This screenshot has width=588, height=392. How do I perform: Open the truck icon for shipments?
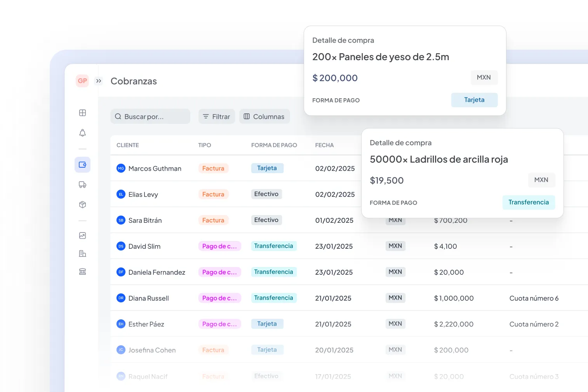82,184
